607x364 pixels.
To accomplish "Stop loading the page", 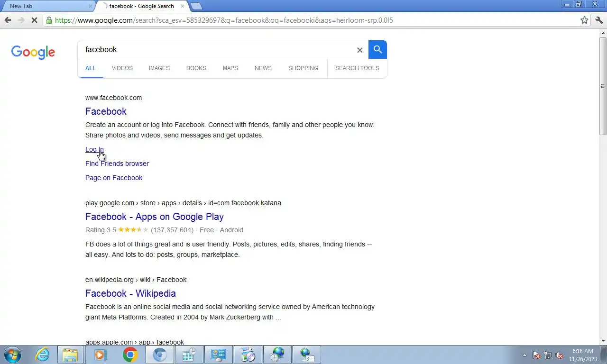I will coord(34,20).
